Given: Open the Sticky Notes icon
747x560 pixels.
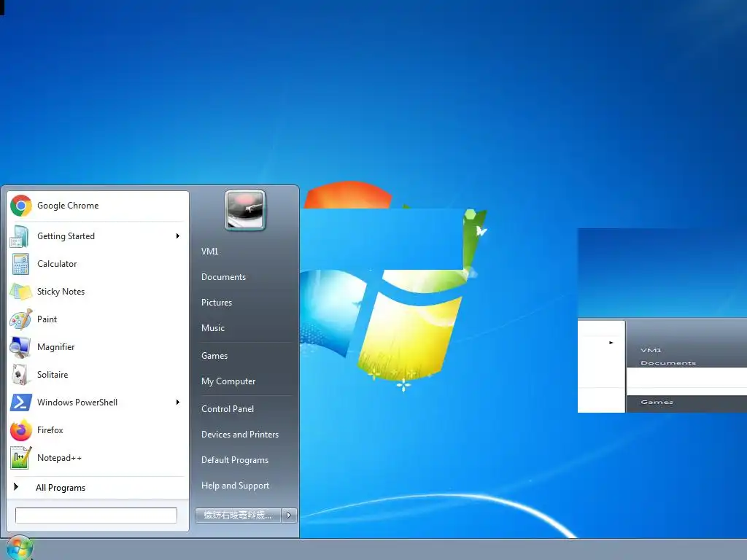Looking at the screenshot, I should pos(20,292).
